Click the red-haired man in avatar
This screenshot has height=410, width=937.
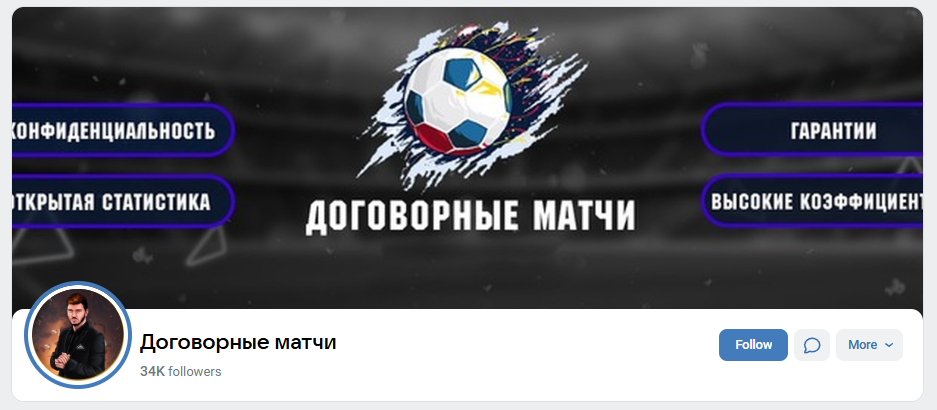point(78,338)
